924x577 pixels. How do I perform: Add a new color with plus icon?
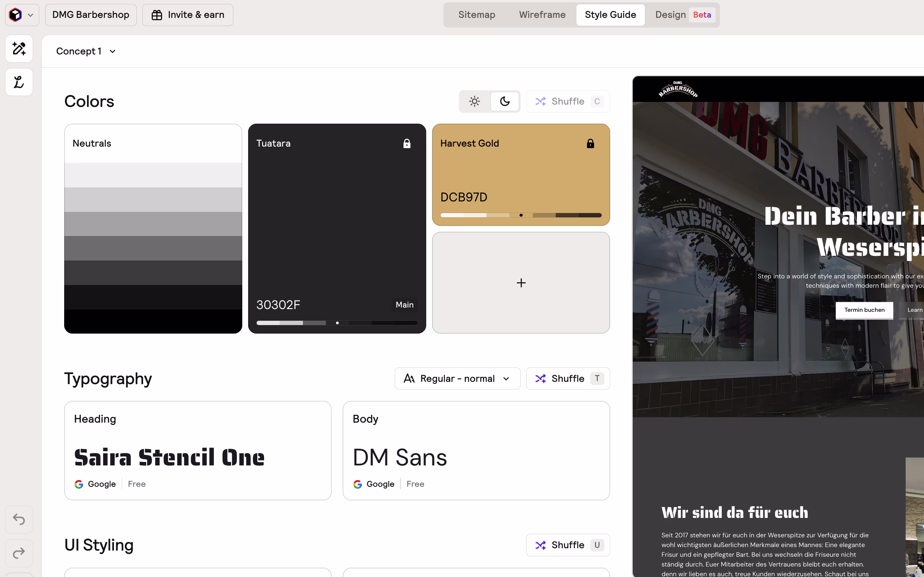[x=521, y=283]
